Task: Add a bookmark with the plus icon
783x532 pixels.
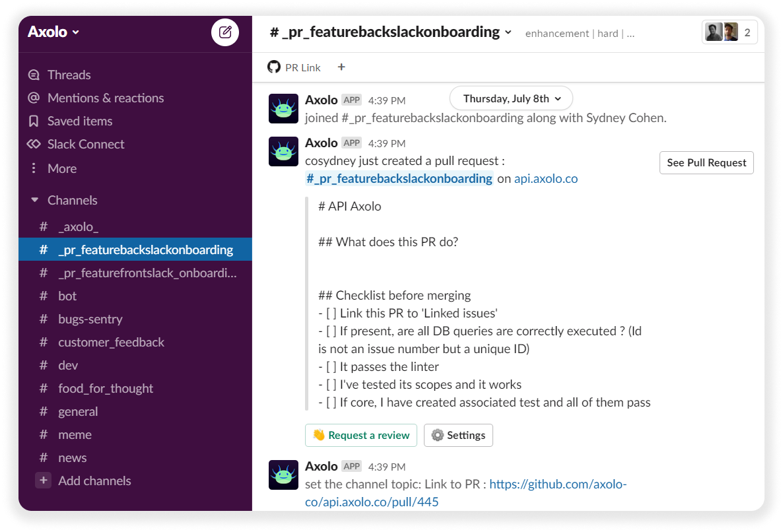Action: click(341, 67)
